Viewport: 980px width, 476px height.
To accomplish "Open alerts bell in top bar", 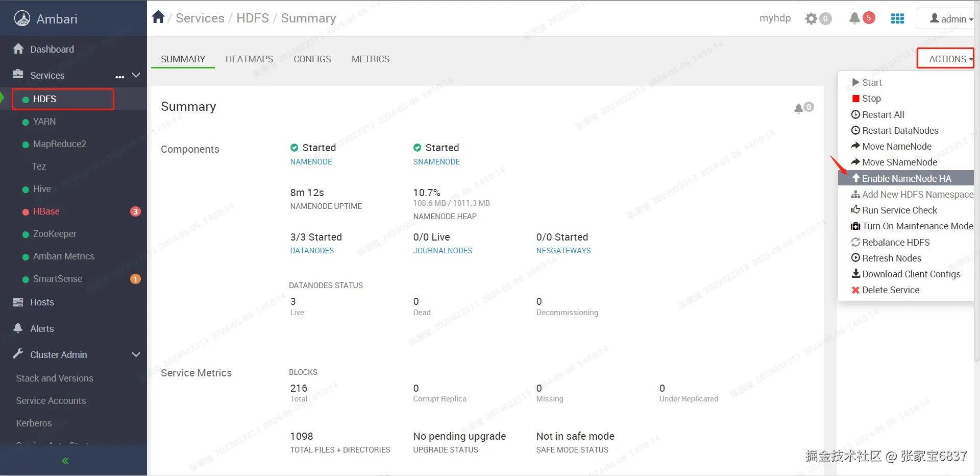I will 854,18.
